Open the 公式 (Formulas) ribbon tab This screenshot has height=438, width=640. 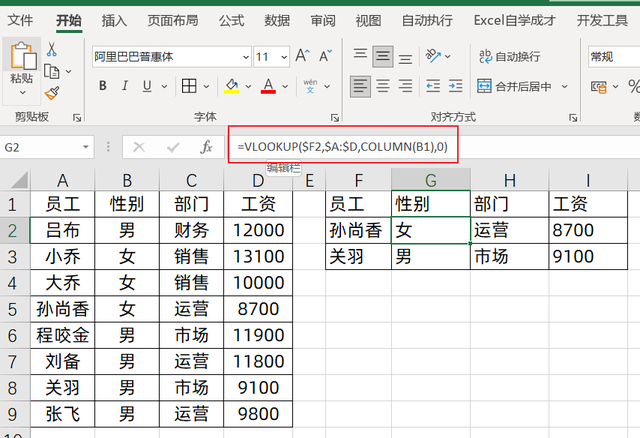231,20
